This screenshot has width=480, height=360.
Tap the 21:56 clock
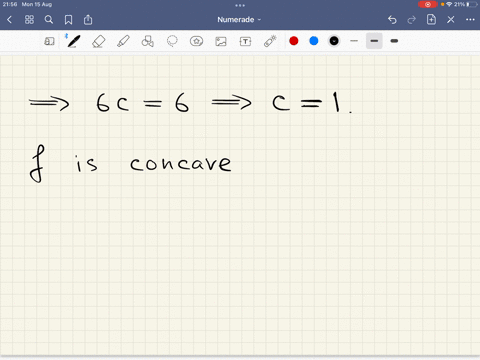10,4
